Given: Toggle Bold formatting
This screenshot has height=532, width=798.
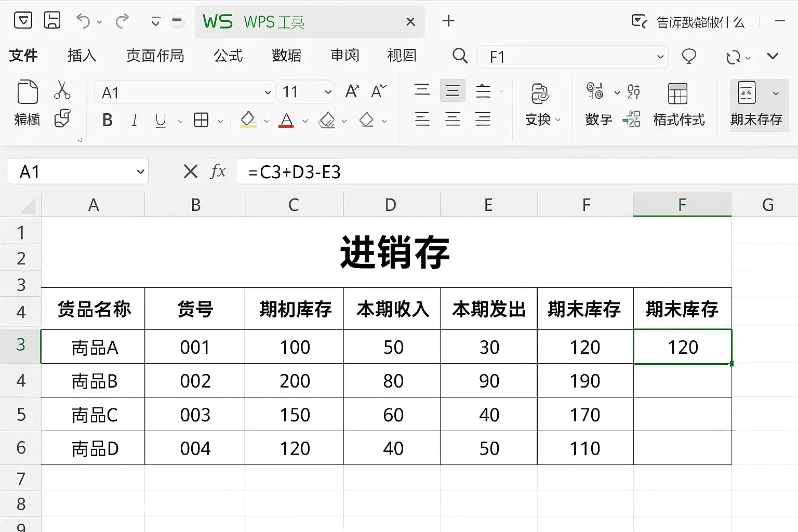Looking at the screenshot, I should click(x=108, y=120).
